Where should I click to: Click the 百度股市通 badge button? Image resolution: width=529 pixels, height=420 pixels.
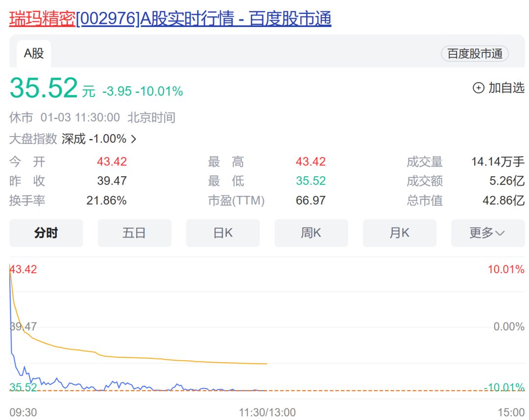click(475, 53)
